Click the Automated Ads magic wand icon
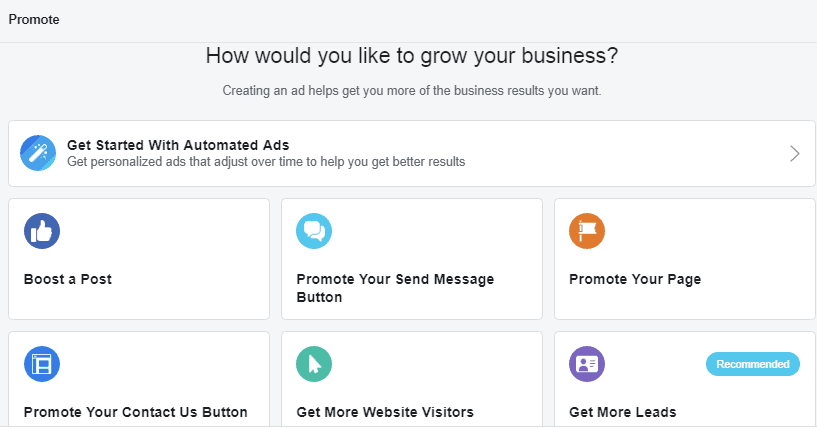 point(38,153)
